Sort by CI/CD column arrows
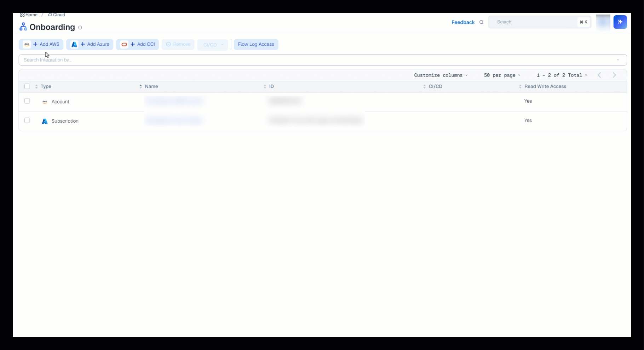The image size is (644, 350). pyautogui.click(x=424, y=86)
